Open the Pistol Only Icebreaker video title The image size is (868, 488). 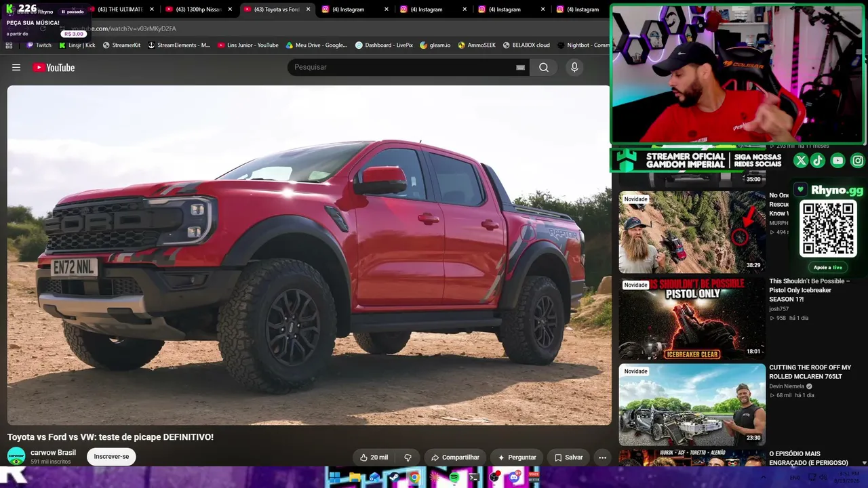[x=809, y=290]
